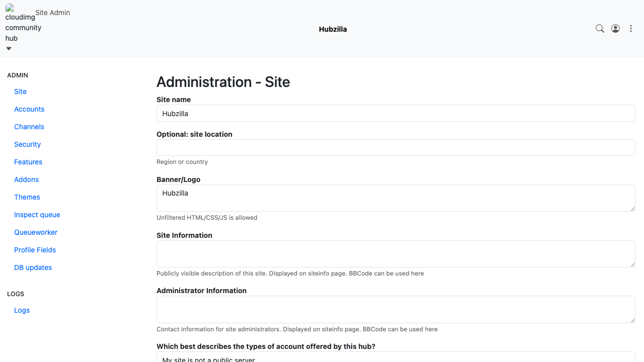The width and height of the screenshot is (644, 362).
Task: Focus the Site name input field
Action: (396, 113)
